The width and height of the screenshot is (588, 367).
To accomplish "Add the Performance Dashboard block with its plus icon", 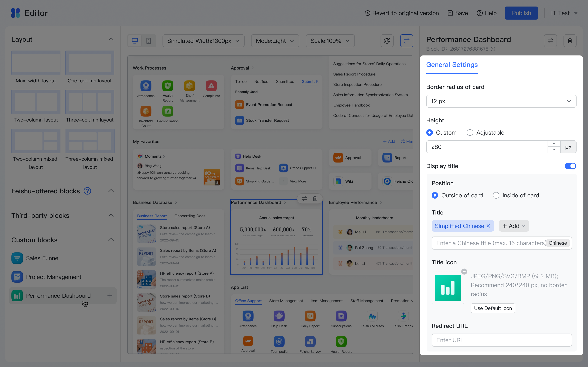I will (110, 296).
